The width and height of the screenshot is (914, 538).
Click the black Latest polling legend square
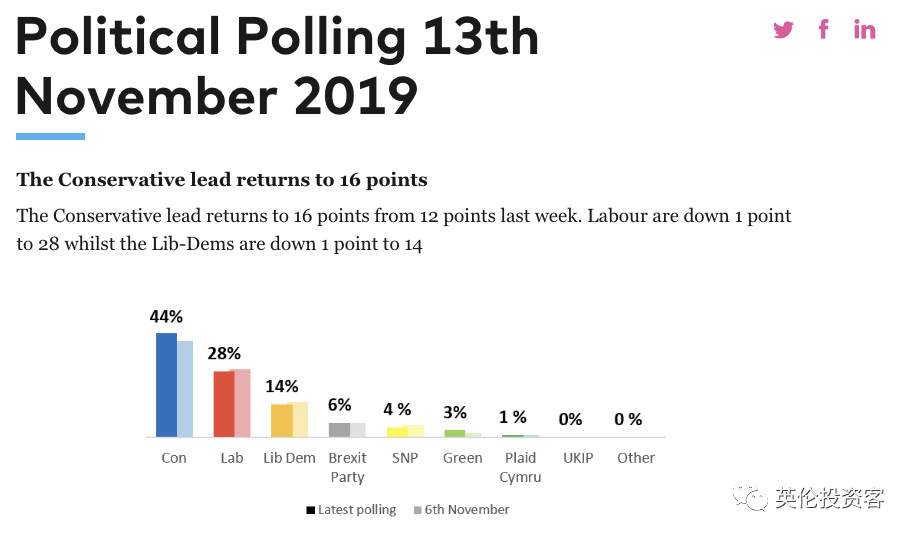pyautogui.click(x=311, y=510)
